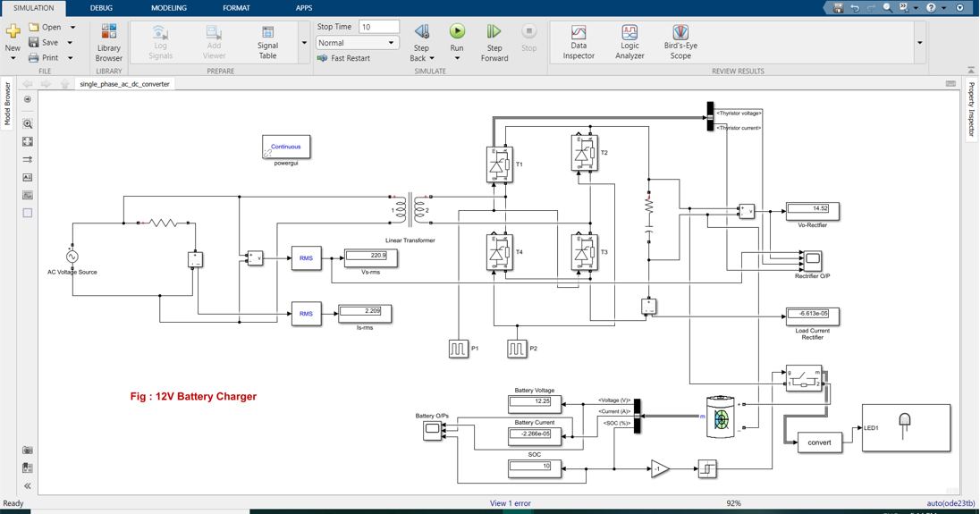980x514 pixels.
Task: Click the annotation text sidebar icon
Action: [28, 177]
